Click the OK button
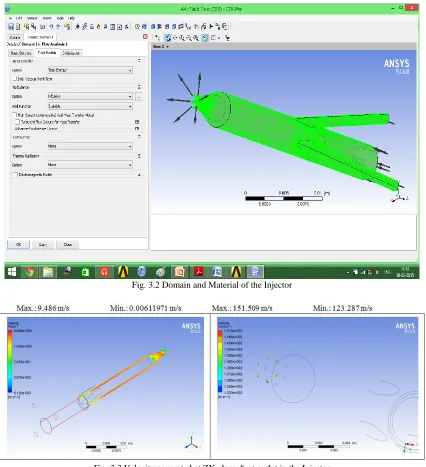The image size is (426, 467). [18, 244]
